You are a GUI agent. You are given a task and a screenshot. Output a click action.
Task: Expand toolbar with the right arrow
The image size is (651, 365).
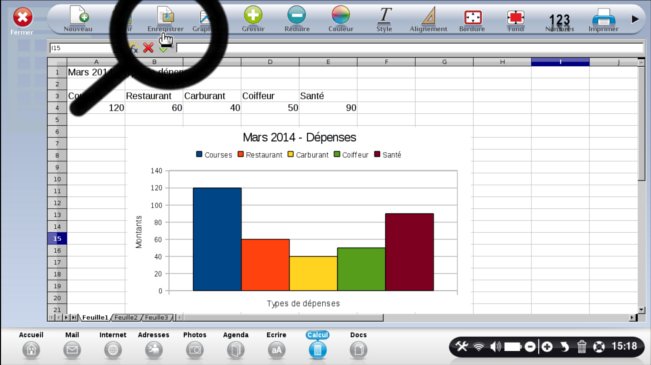click(x=635, y=19)
